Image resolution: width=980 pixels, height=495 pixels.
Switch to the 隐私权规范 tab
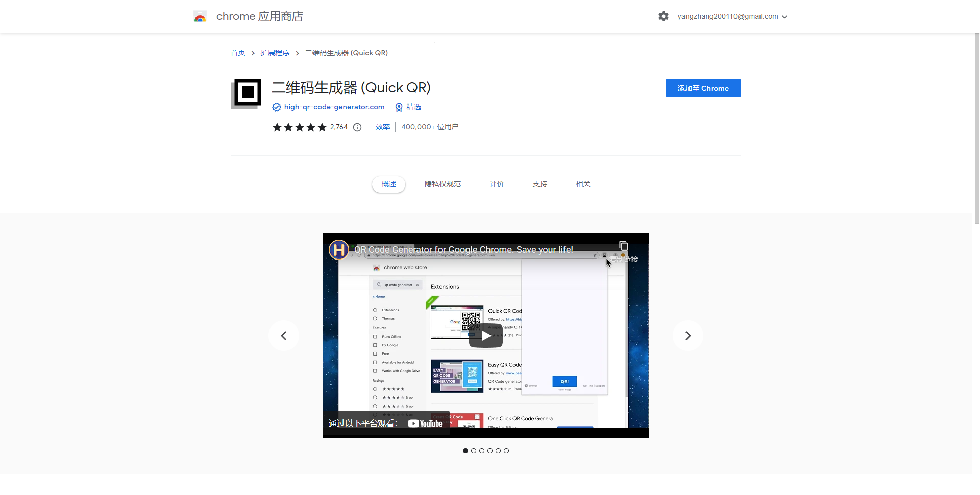point(443,184)
